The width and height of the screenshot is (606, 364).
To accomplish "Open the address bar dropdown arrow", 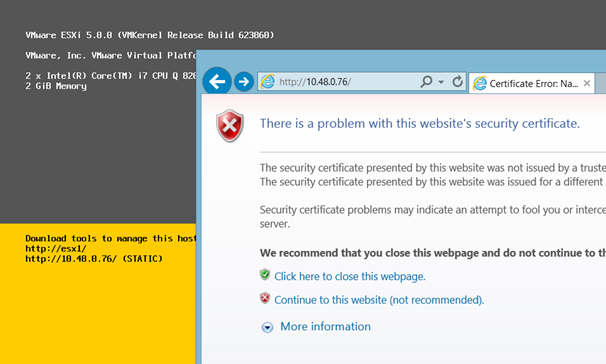I will pyautogui.click(x=441, y=82).
